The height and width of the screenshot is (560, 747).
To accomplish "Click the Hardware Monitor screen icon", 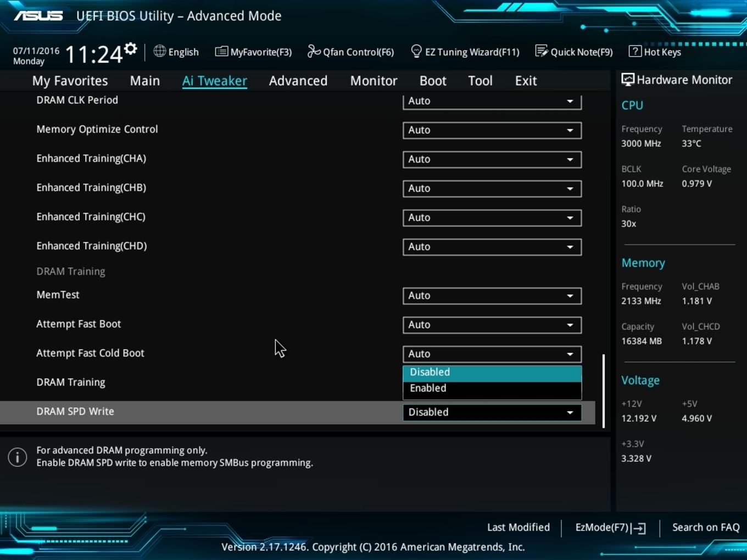I will coord(628,79).
